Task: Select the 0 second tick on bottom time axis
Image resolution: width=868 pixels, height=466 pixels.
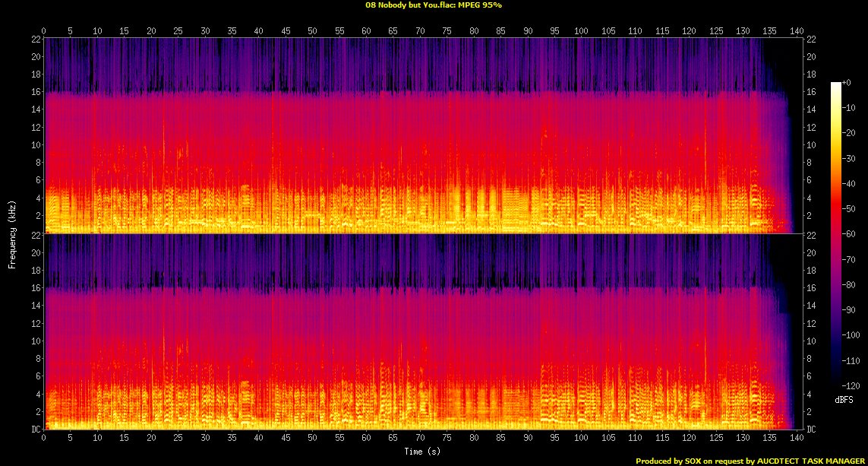Action: coord(44,439)
